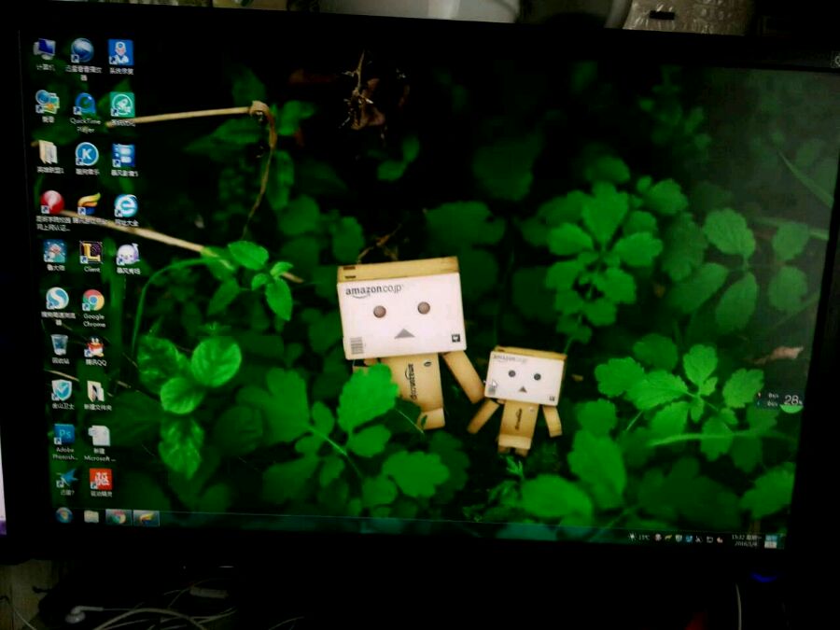Open the white ghost mascot shortcut
The width and height of the screenshot is (840, 630).
pyautogui.click(x=128, y=259)
